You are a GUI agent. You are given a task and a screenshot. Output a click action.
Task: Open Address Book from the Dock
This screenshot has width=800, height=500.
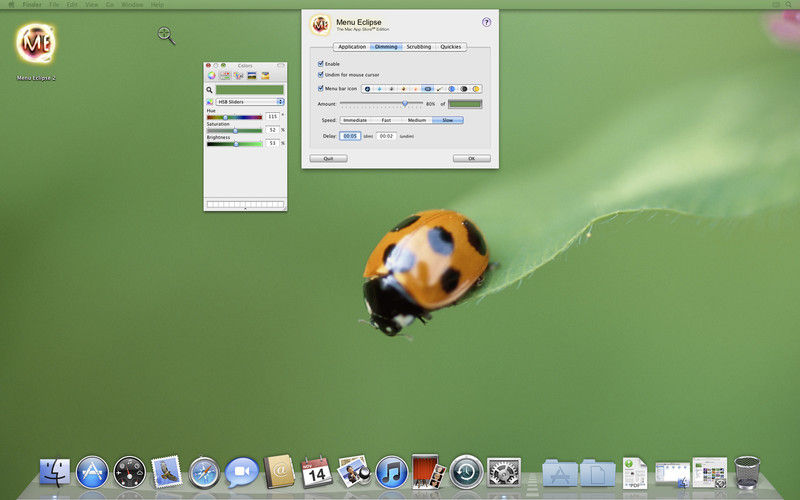pos(279,471)
